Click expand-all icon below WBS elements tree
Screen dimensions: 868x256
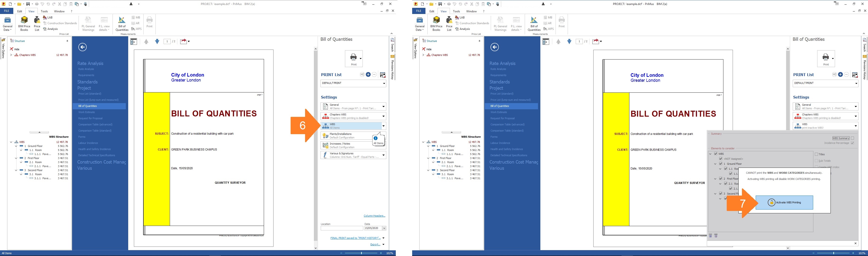click(x=710, y=235)
